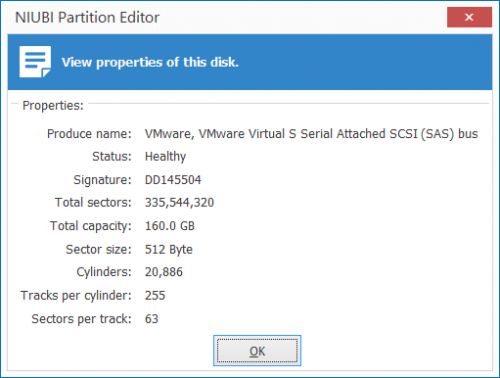Viewport: 500px width, 378px height.
Task: Click the NIUBI Partition Editor window title
Action: (87, 18)
